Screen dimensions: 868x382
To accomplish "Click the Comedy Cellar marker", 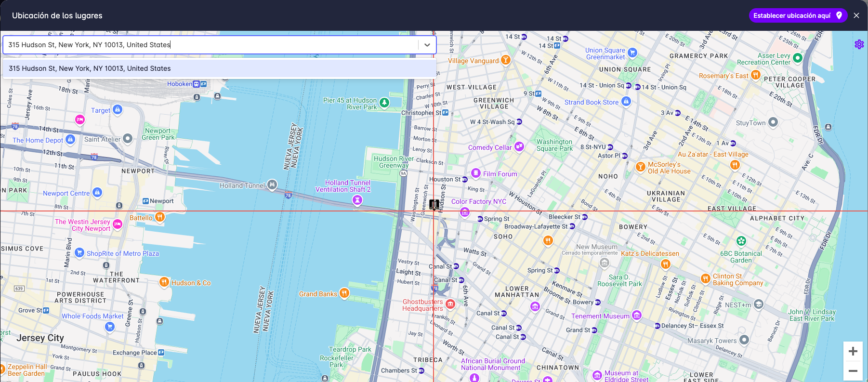I will [x=519, y=146].
